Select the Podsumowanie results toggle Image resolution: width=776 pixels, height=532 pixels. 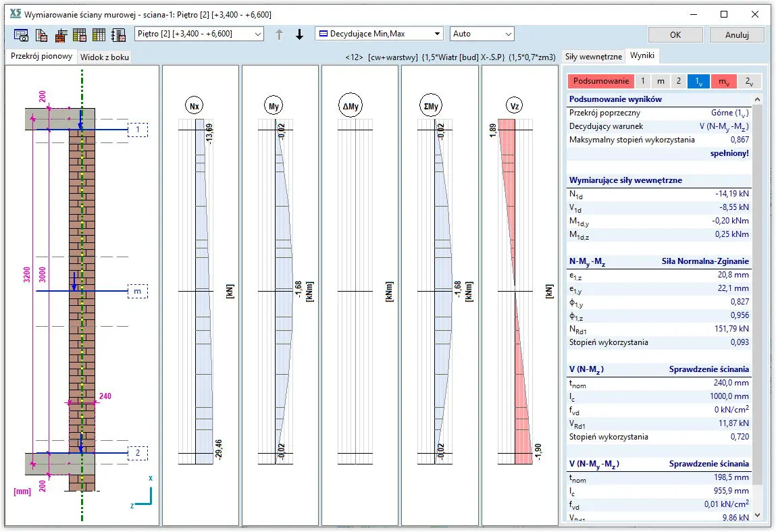tap(600, 81)
